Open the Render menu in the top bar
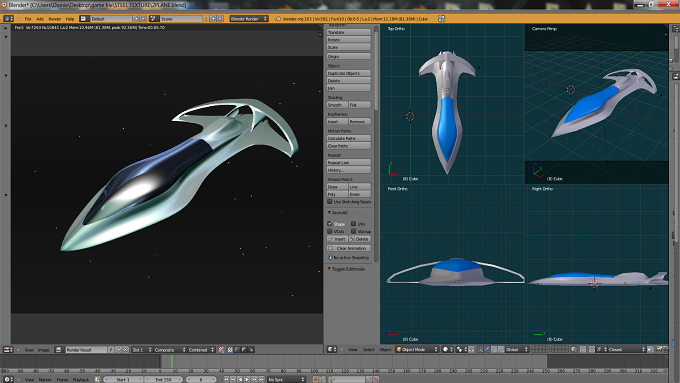680x383 pixels. pos(55,19)
